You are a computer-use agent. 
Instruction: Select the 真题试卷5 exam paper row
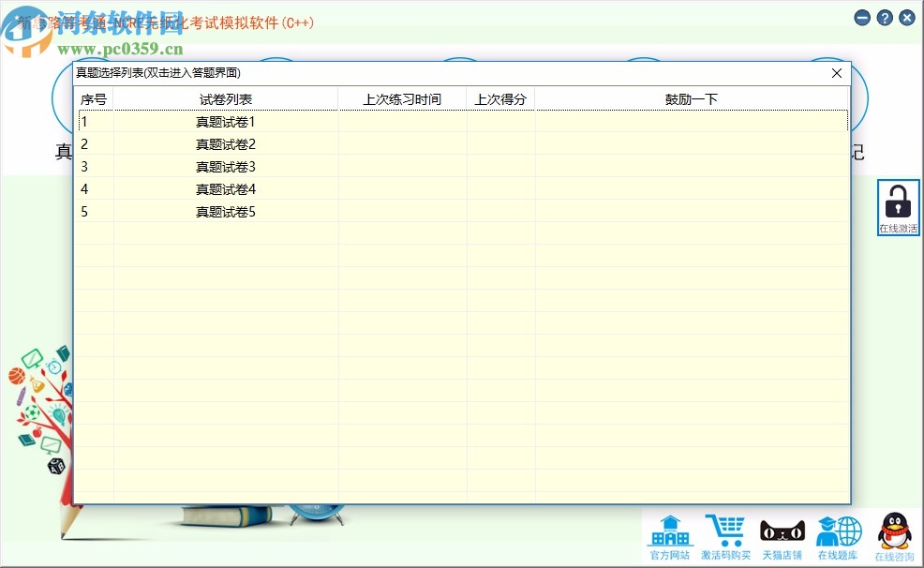(225, 211)
